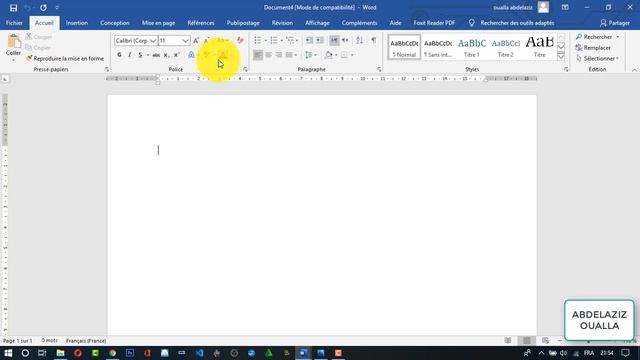Switch to Web Layout view in status bar
Screen dimensions: 640x360
545,340
